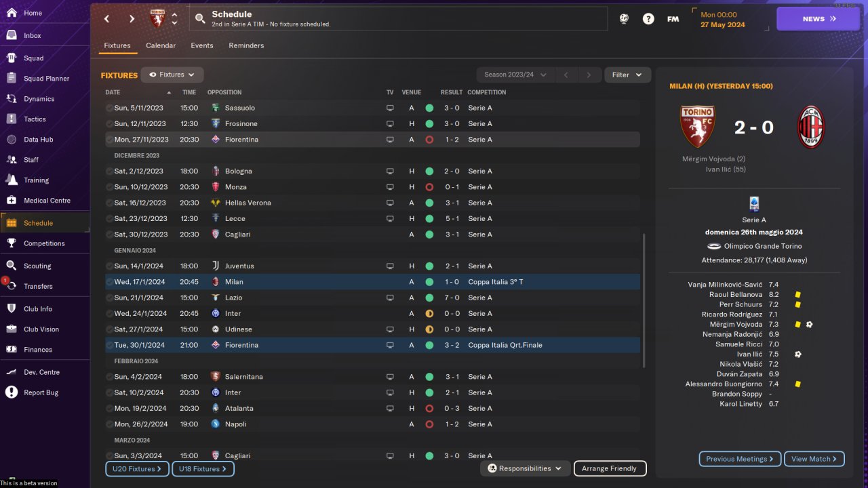Open the Fixtures view dropdown

[x=172, y=75]
